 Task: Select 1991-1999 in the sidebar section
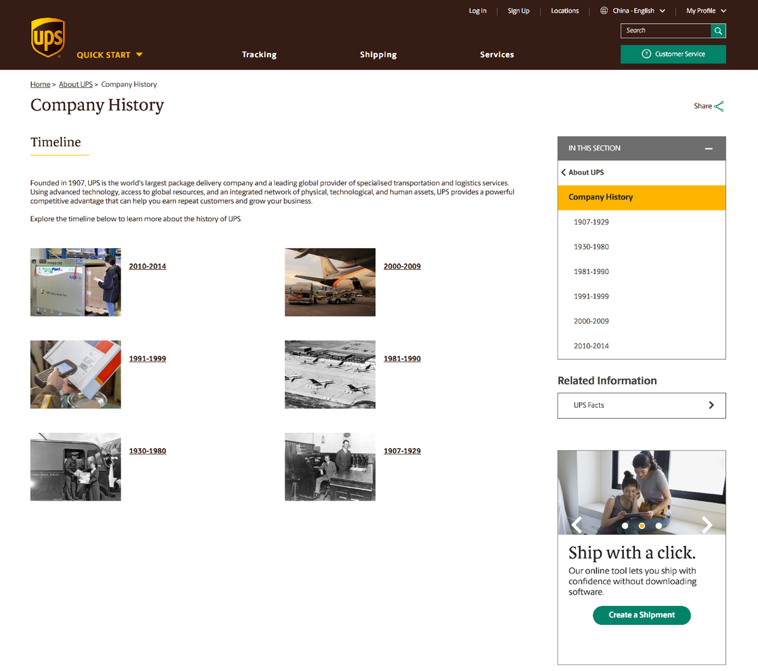click(591, 296)
